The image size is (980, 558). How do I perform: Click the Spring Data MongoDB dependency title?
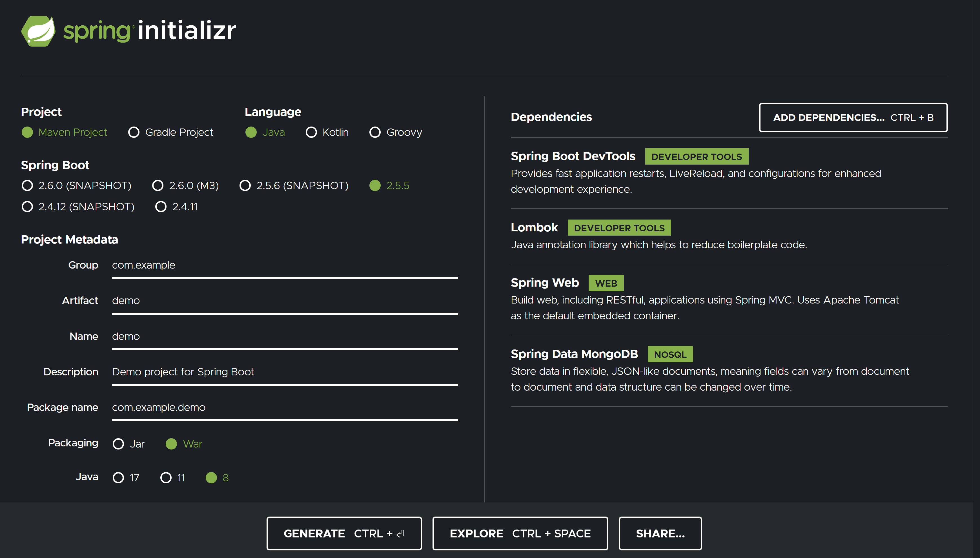pos(574,354)
